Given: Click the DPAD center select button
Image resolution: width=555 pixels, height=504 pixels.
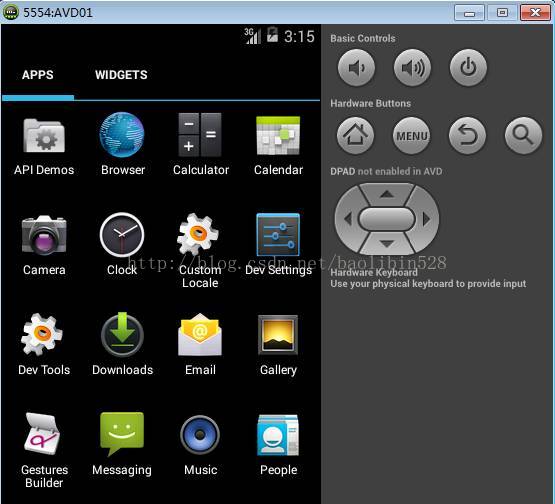Looking at the screenshot, I should (387, 219).
